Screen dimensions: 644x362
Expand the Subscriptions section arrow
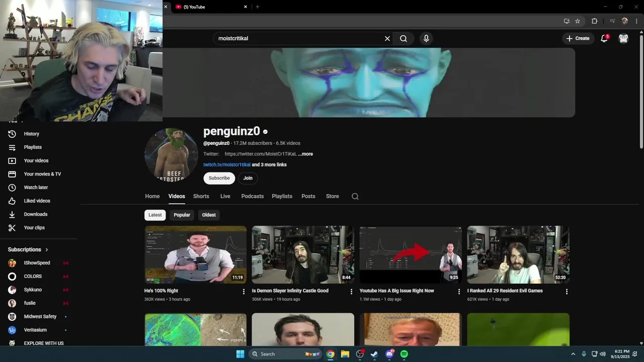[47, 250]
